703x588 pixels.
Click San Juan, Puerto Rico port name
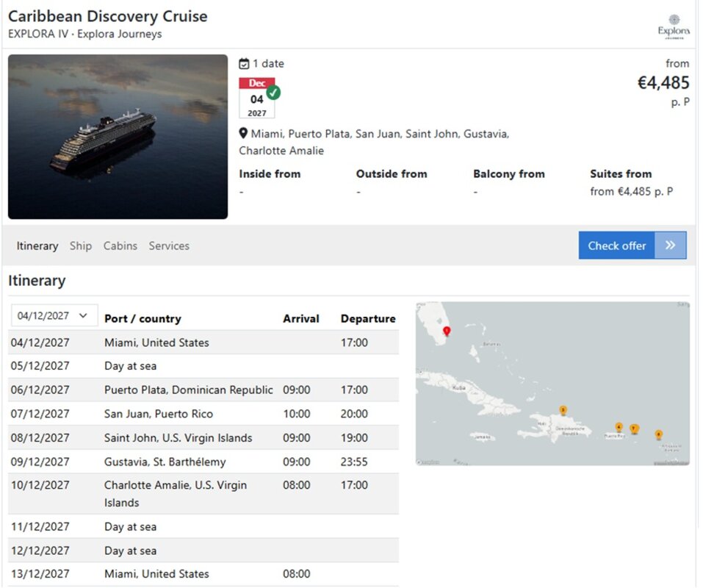point(158,414)
